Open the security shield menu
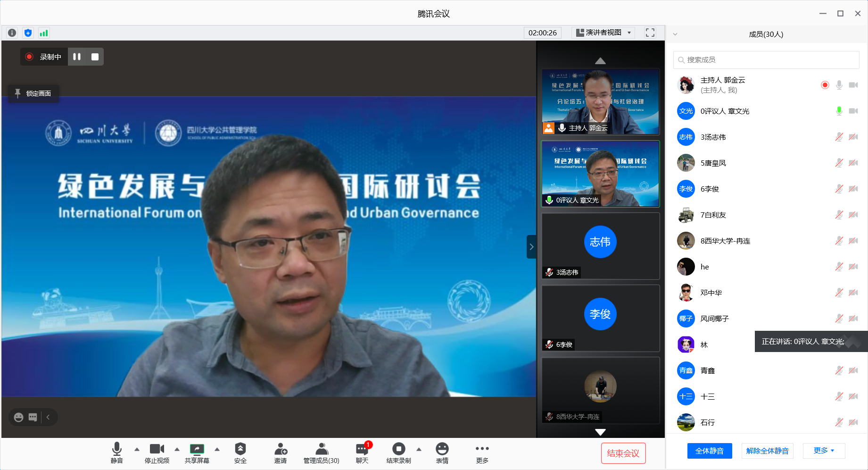Image resolution: width=868 pixels, height=470 pixels. point(240,453)
